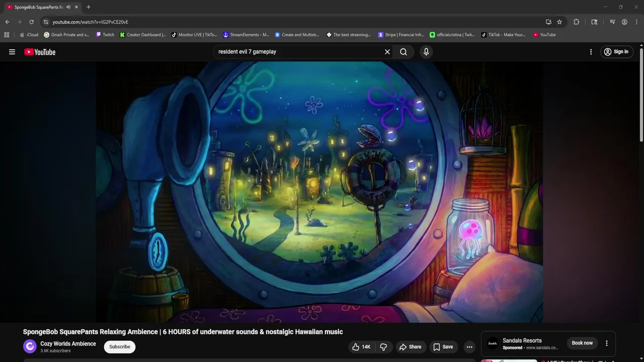Dislike the video with thumbs down
This screenshot has height=362, width=644.
(x=383, y=347)
